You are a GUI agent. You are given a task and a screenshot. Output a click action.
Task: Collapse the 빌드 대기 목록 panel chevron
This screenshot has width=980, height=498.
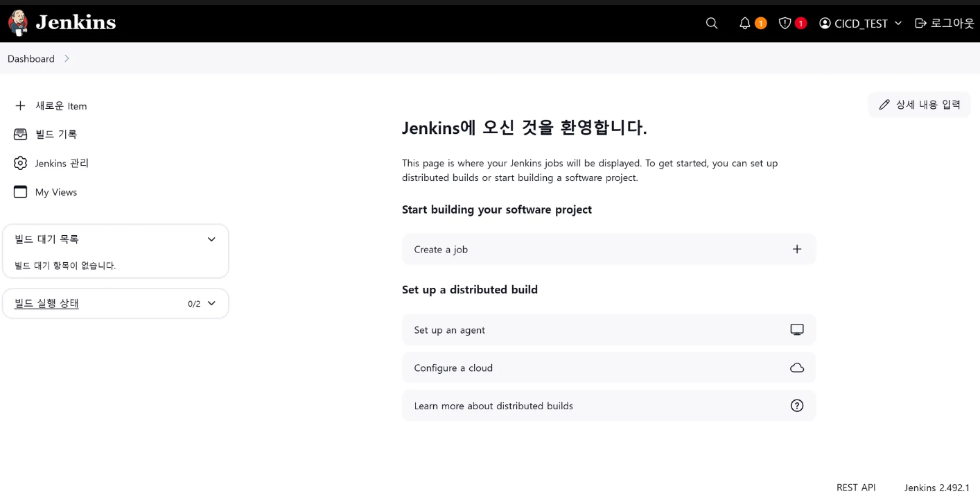(x=211, y=239)
